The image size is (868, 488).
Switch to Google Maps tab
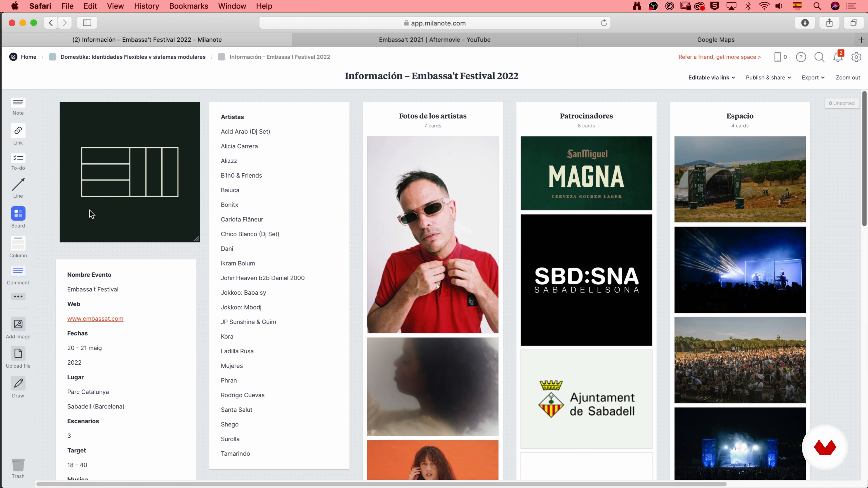[x=716, y=40]
